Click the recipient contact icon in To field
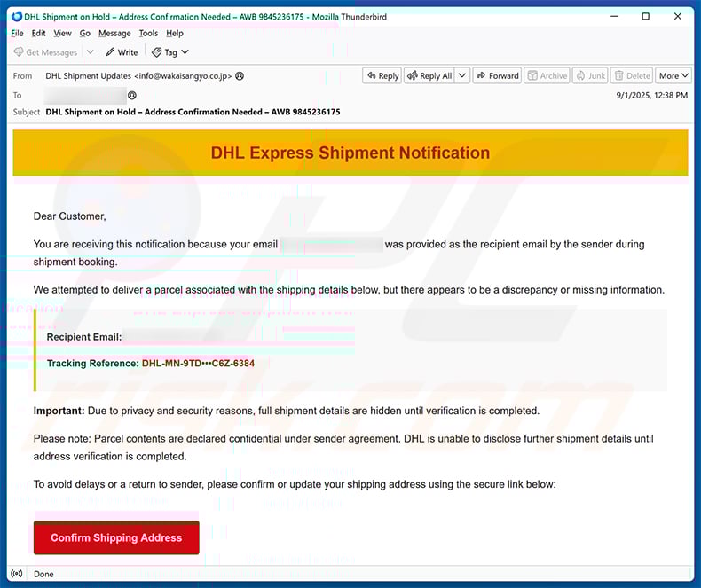701x588 pixels. point(132,95)
